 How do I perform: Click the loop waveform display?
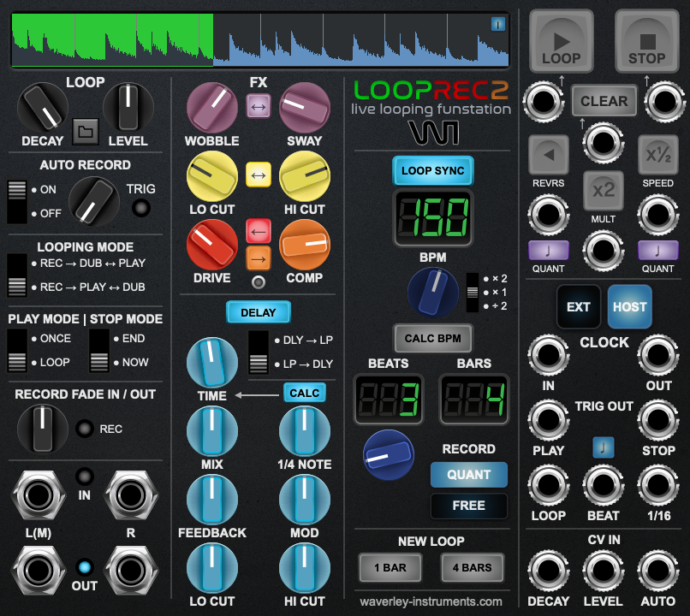pyautogui.click(x=260, y=40)
